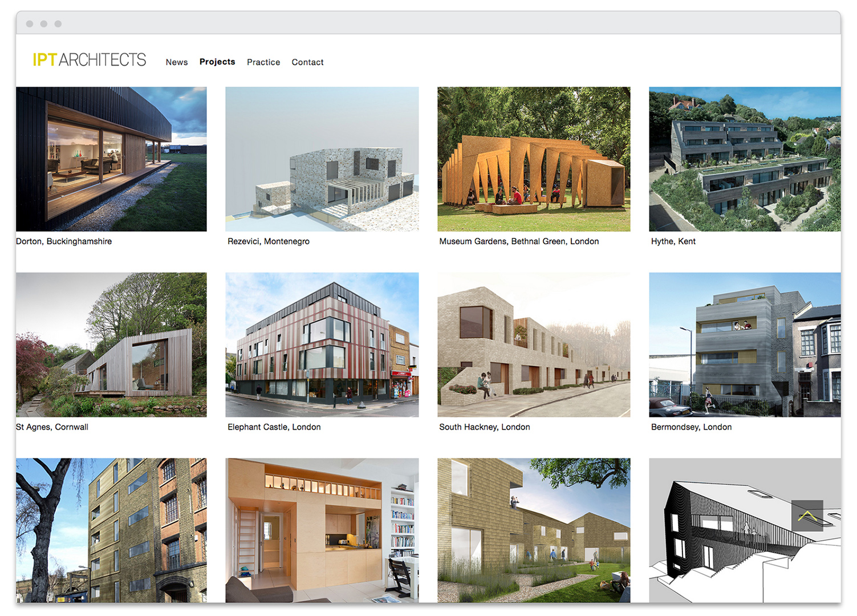
Task: Open the Contact page link
Action: [x=307, y=62]
